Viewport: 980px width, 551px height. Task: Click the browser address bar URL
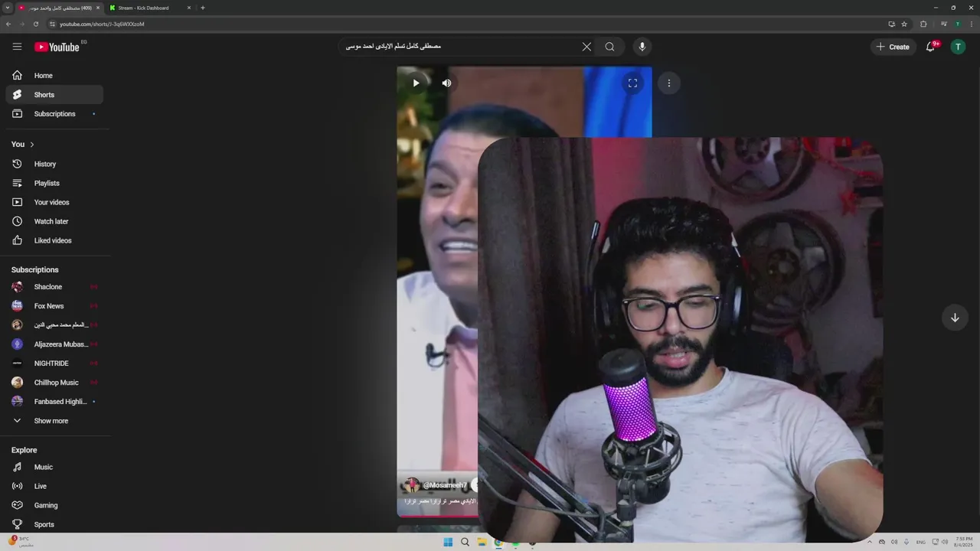(102, 24)
